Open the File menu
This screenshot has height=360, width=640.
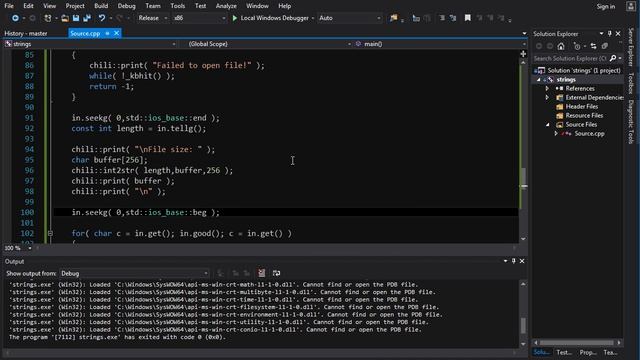[x=9, y=6]
